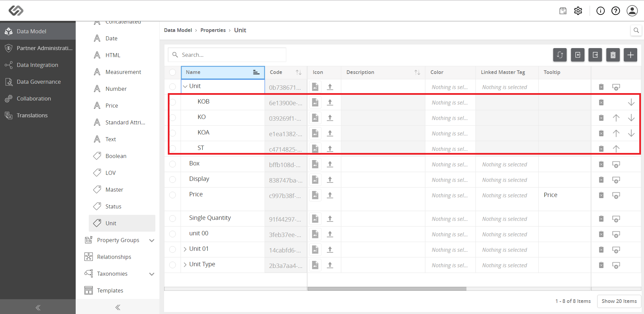
Task: Expand the Unit 01 tree row
Action: click(x=185, y=249)
